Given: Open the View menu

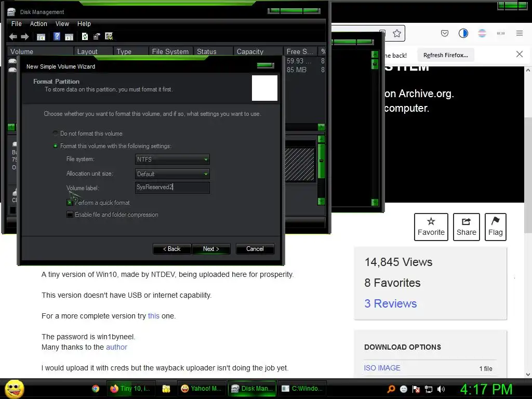Looking at the screenshot, I should (62, 24).
